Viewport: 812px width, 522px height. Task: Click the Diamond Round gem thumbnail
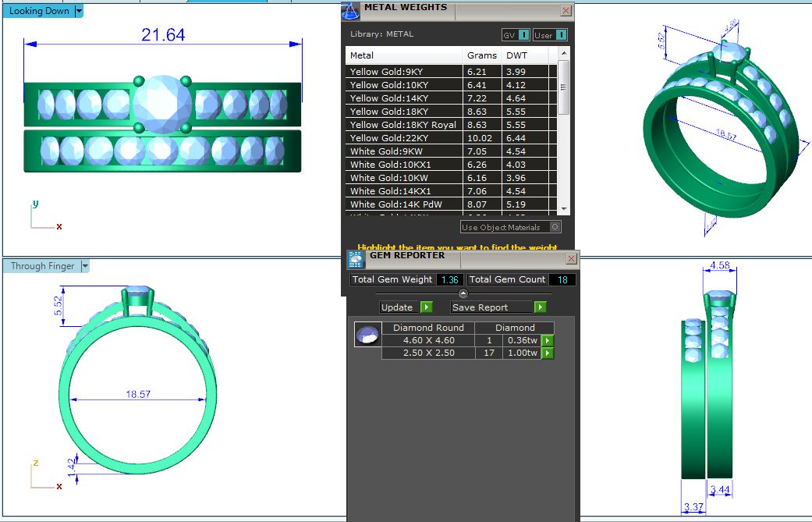(367, 336)
